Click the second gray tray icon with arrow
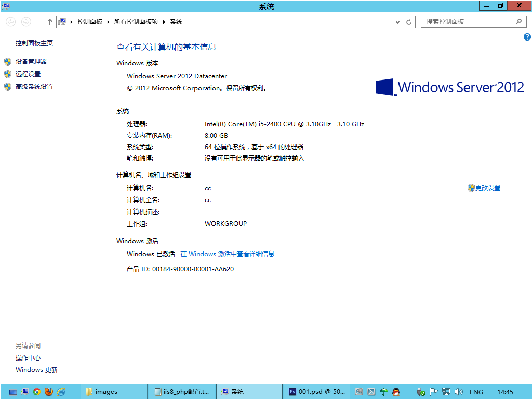This screenshot has width=532, height=399. click(x=371, y=392)
